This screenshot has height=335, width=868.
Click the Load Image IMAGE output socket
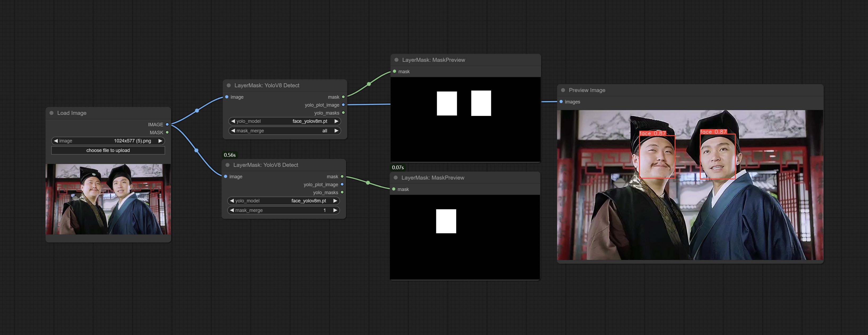point(167,124)
